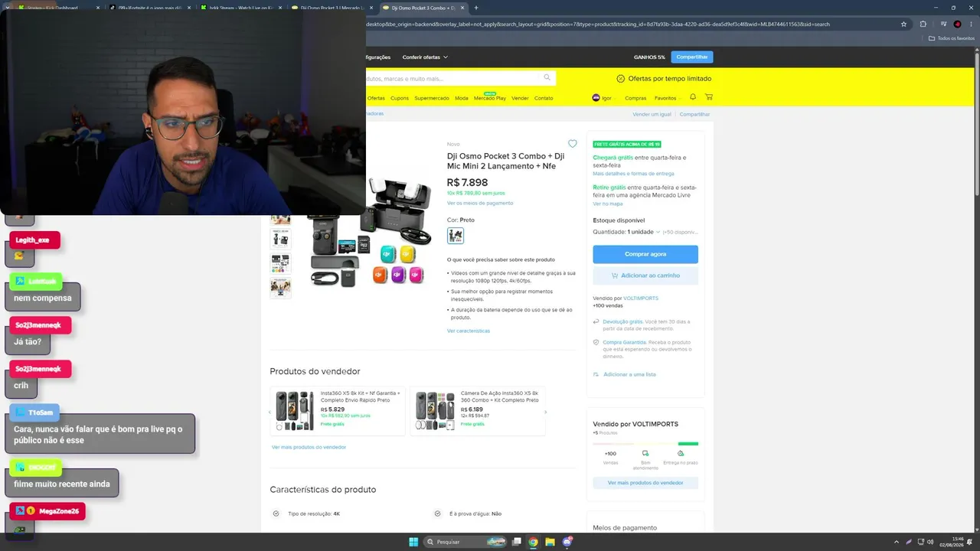Click the Bom atendimento seller icon
Image resolution: width=980 pixels, height=551 pixels.
tap(645, 453)
